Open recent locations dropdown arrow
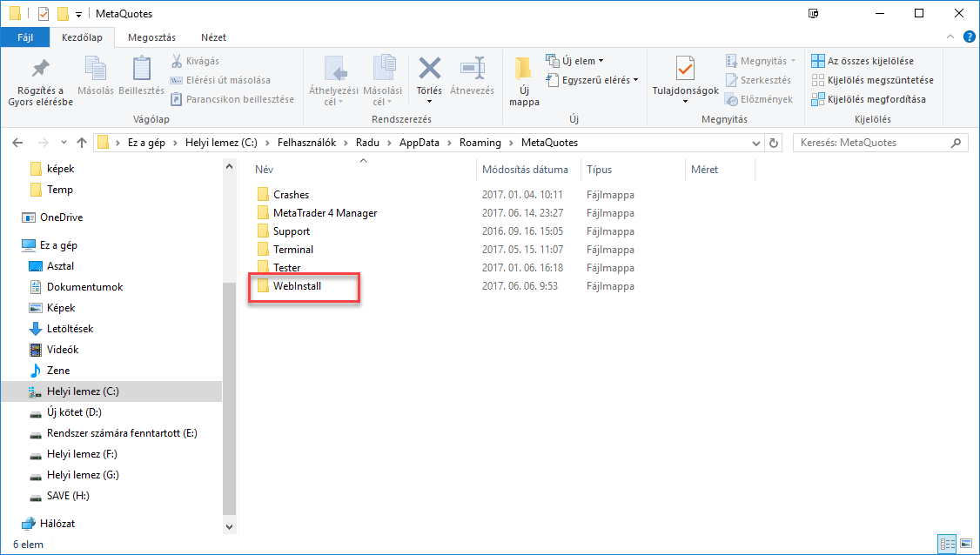Image resolution: width=980 pixels, height=555 pixels. [x=64, y=143]
